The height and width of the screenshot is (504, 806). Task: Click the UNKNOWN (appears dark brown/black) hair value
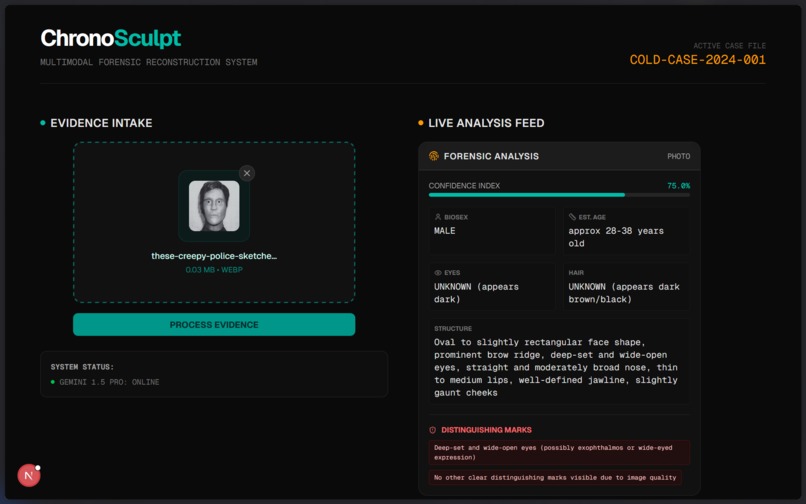(624, 293)
